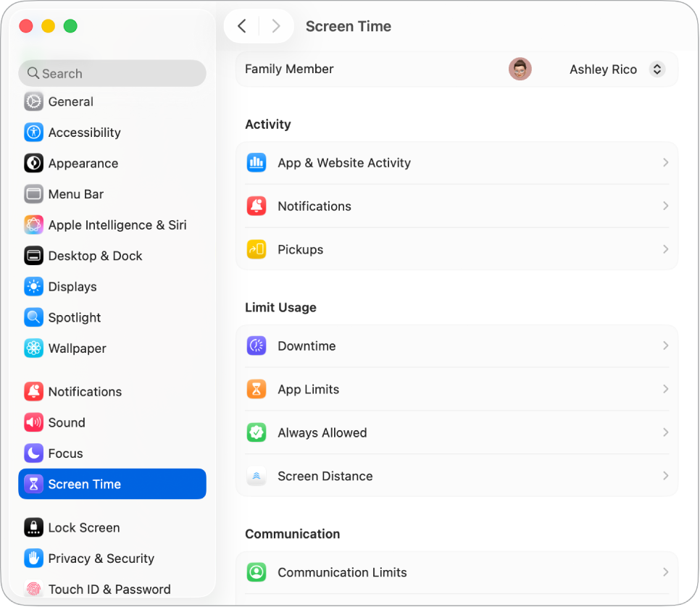
Task: Open the Focus settings with moon icon
Action: coord(65,453)
